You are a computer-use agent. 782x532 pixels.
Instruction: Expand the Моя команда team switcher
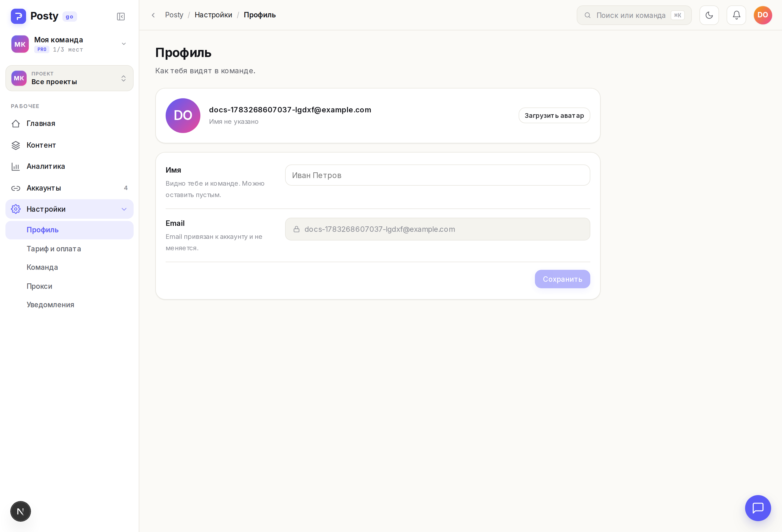(x=69, y=44)
